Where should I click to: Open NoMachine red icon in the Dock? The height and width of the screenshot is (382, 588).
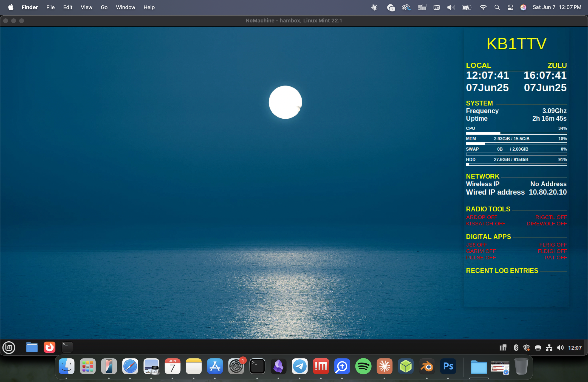point(321,366)
